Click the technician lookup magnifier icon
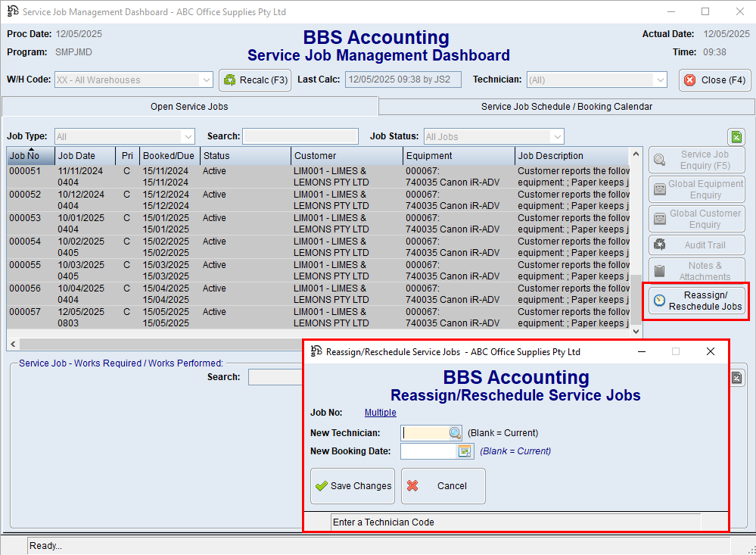 (455, 433)
